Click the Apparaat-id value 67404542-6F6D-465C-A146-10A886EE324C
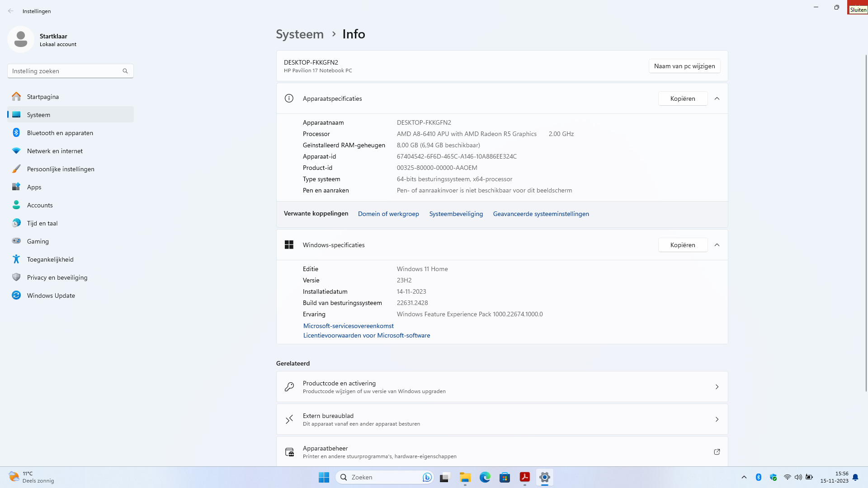This screenshot has width=868, height=488. tap(457, 156)
